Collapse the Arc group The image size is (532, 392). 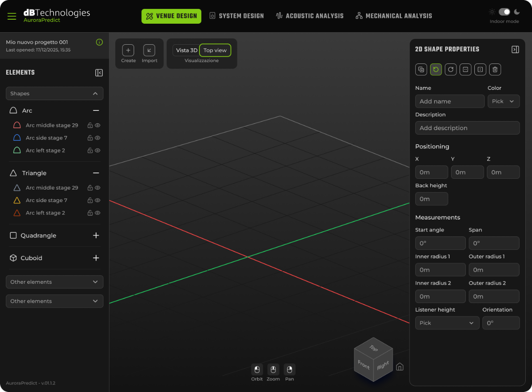pos(96,110)
